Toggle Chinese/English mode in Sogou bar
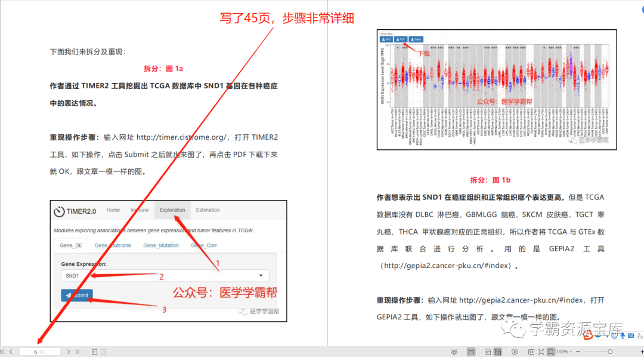The width and height of the screenshot is (644, 357). pos(598,336)
